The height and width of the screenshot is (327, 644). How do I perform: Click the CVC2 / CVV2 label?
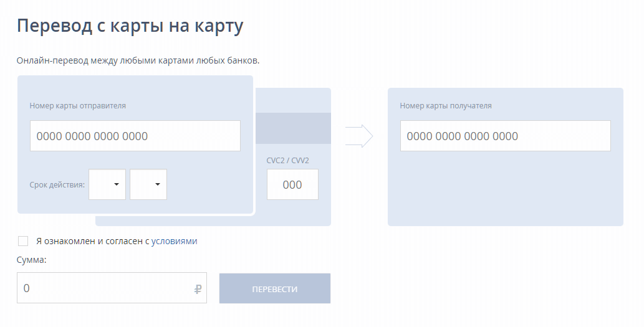tap(288, 161)
